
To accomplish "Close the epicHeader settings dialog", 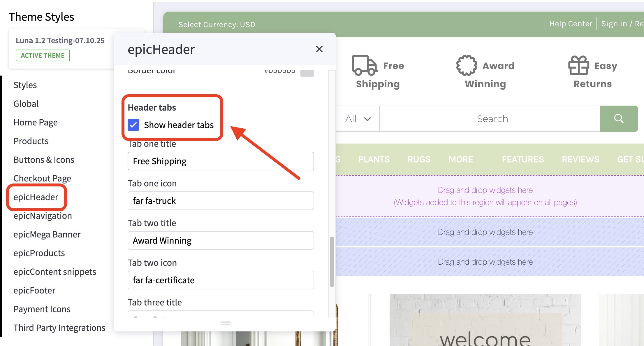I will tap(319, 49).
